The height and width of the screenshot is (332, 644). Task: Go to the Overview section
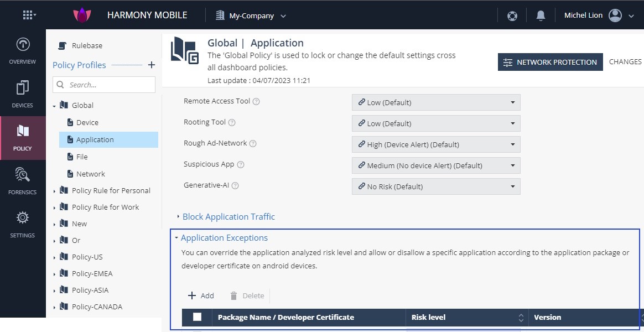pos(23,51)
